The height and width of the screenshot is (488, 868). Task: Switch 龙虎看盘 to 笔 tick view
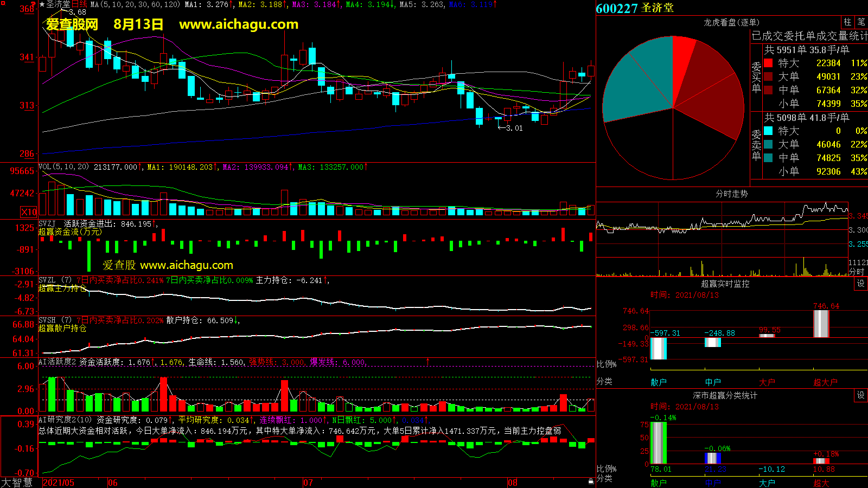pos(861,22)
